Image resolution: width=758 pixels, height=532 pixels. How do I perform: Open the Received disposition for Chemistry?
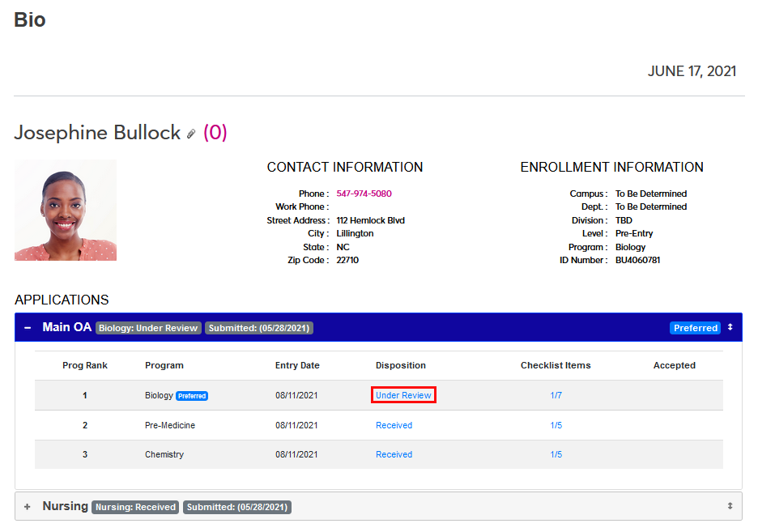tap(394, 454)
